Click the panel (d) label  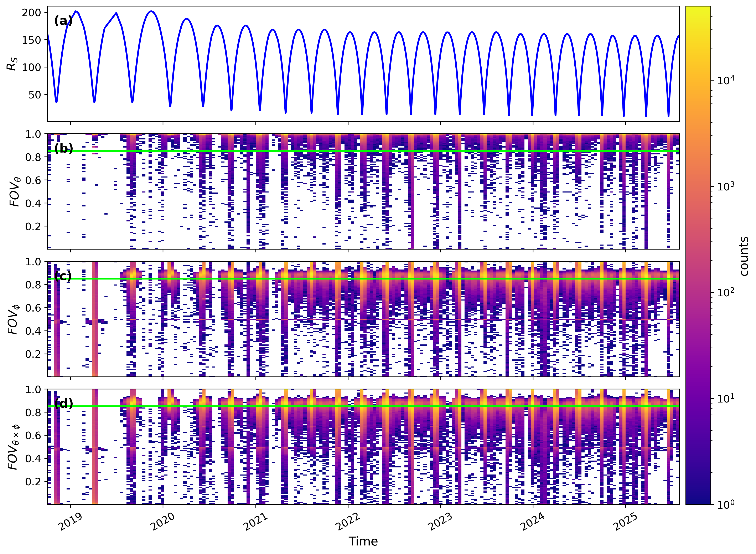coord(63,403)
